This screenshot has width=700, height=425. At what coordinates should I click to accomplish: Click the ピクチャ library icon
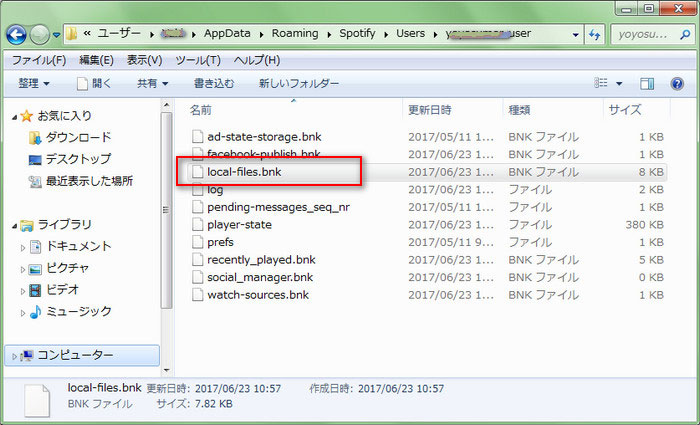click(x=35, y=269)
